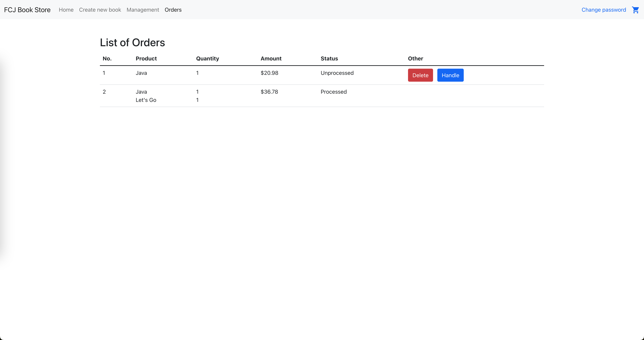The width and height of the screenshot is (644, 340).
Task: Handle the unprocessed Java order
Action: point(450,75)
